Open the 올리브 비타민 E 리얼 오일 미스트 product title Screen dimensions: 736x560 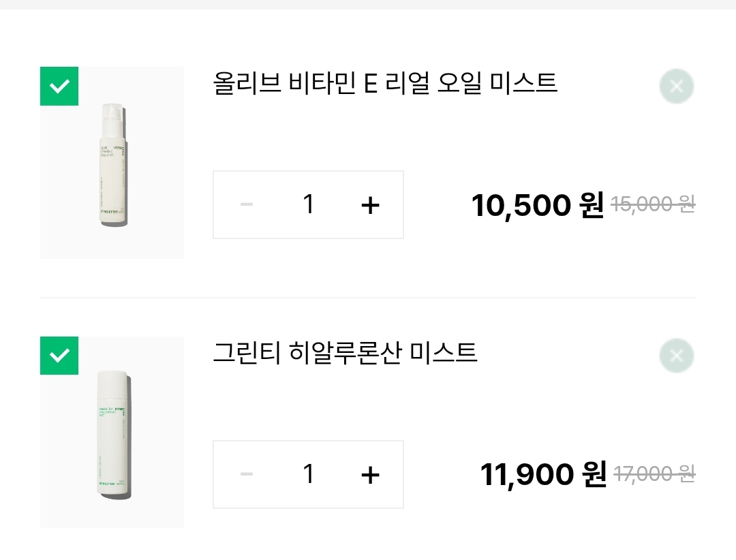pyautogui.click(x=385, y=84)
